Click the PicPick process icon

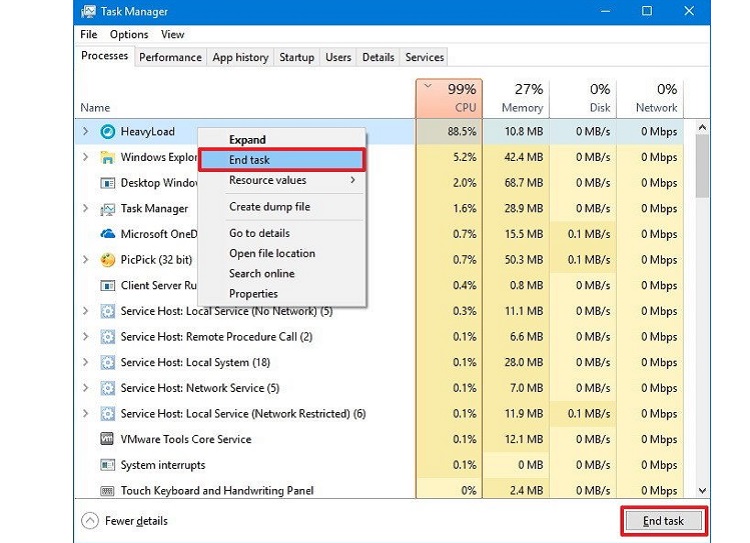point(108,260)
